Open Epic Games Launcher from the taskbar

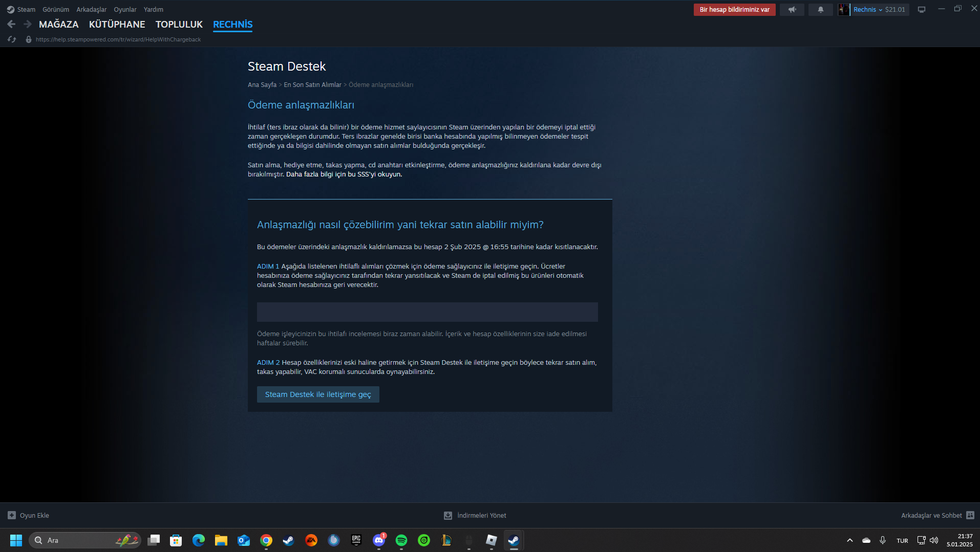pyautogui.click(x=356, y=540)
